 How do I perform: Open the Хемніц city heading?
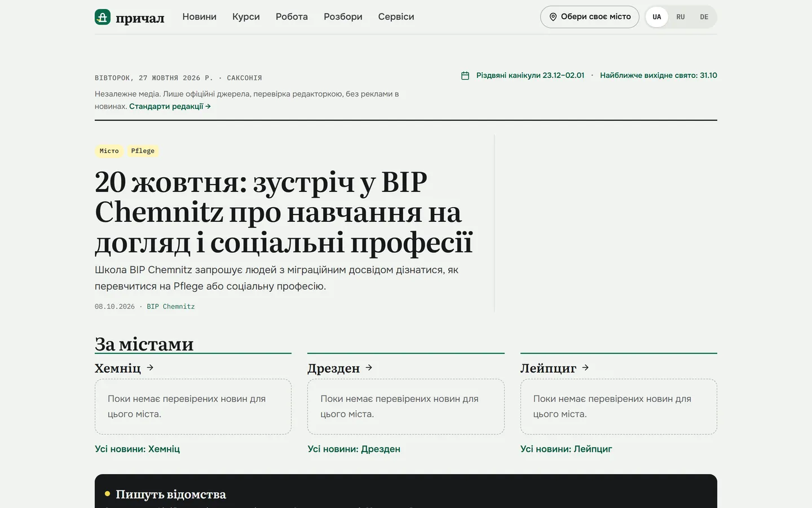tap(118, 368)
